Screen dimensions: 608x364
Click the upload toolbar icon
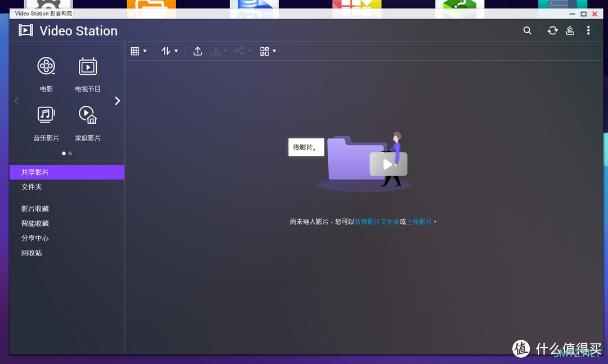point(198,51)
